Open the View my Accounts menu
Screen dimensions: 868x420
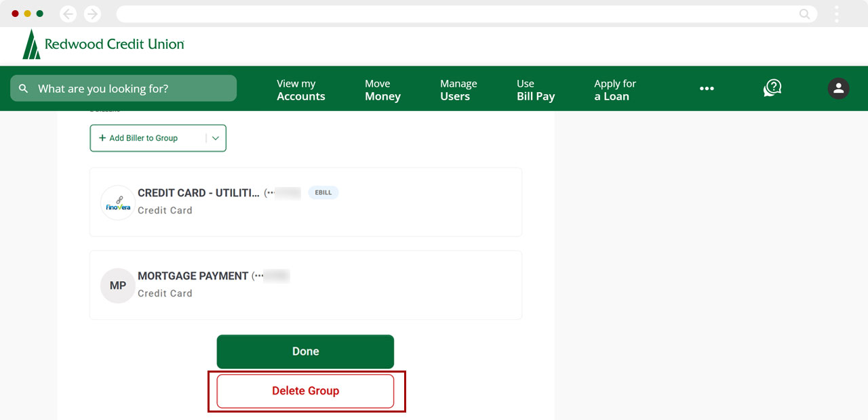pos(300,89)
